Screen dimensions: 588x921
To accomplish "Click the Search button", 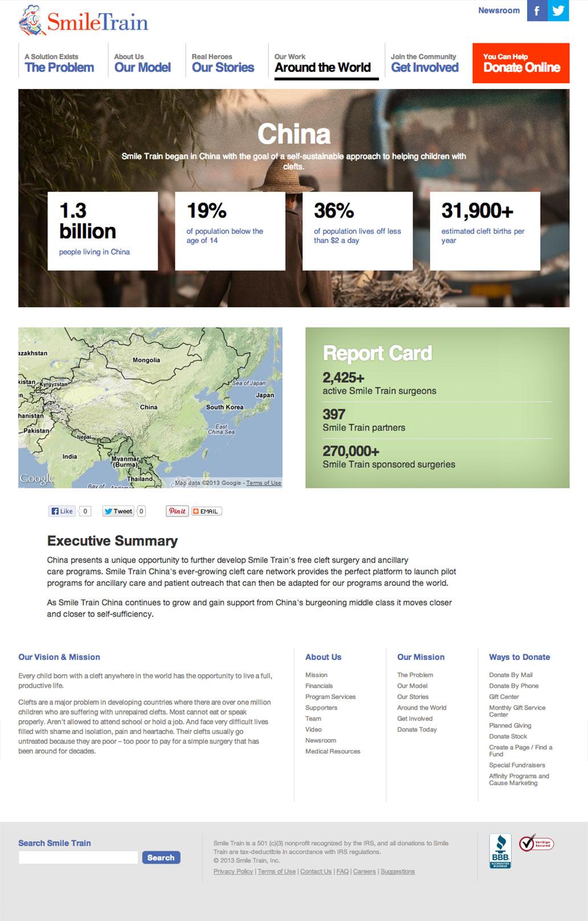I will click(x=161, y=857).
